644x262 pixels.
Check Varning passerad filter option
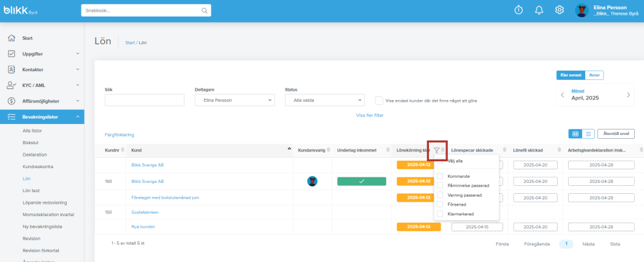440,195
